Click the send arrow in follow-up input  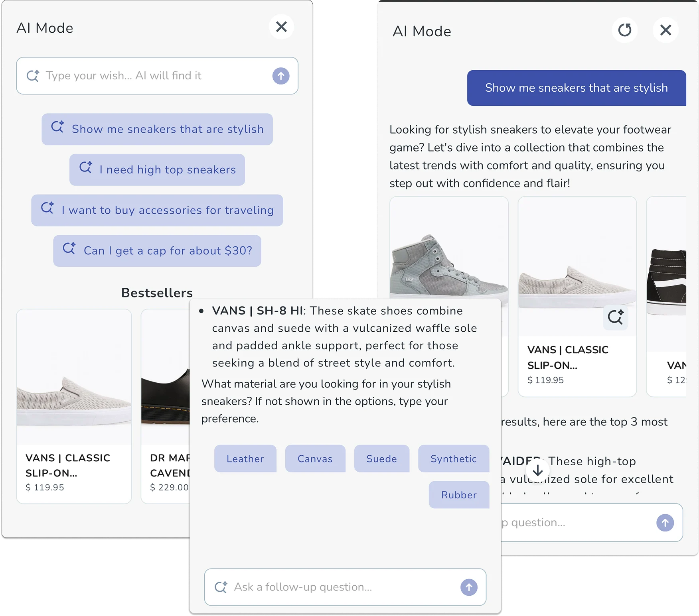click(x=469, y=587)
